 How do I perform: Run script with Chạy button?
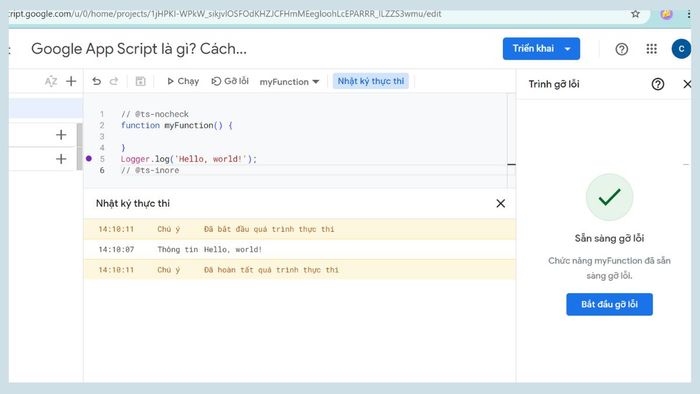click(x=183, y=81)
